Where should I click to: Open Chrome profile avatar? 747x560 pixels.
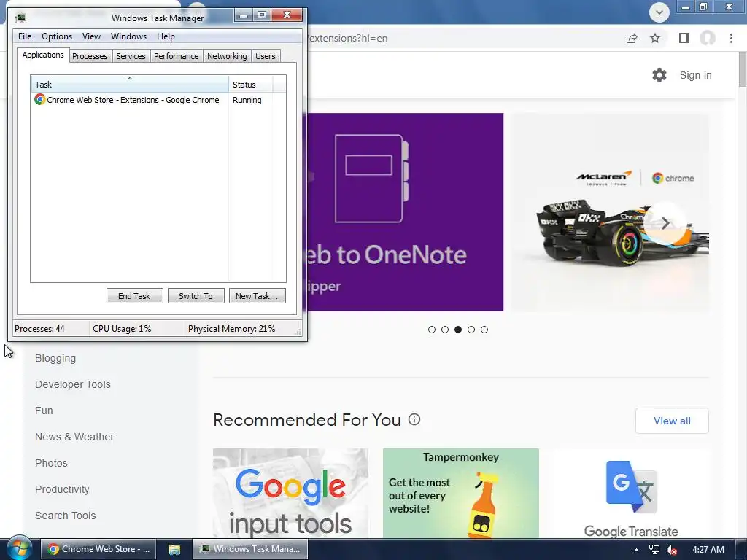[708, 38]
